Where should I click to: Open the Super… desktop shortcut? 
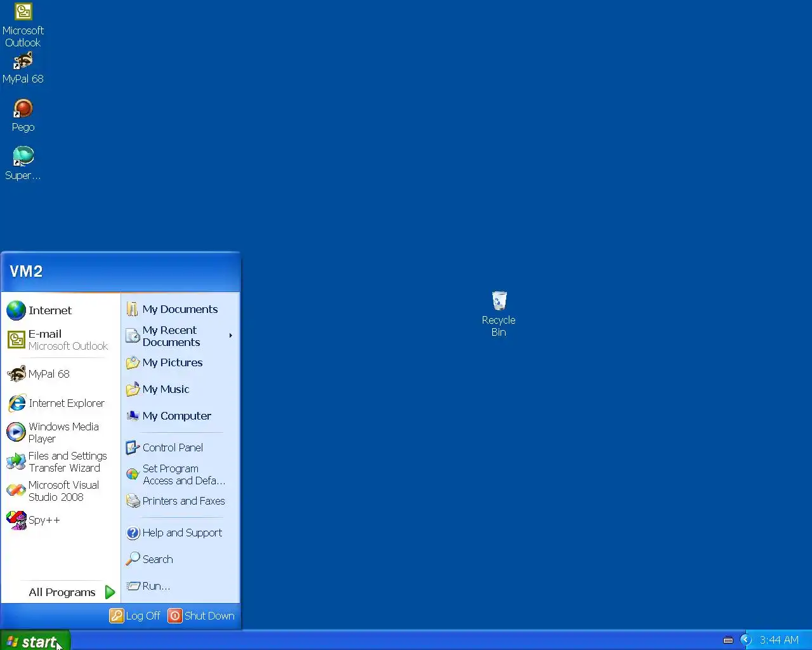pos(23,164)
